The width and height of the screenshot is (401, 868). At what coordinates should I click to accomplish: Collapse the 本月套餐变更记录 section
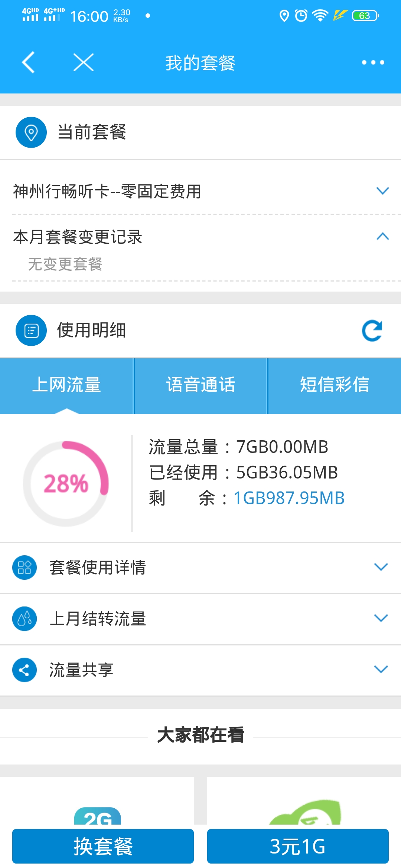coord(382,237)
